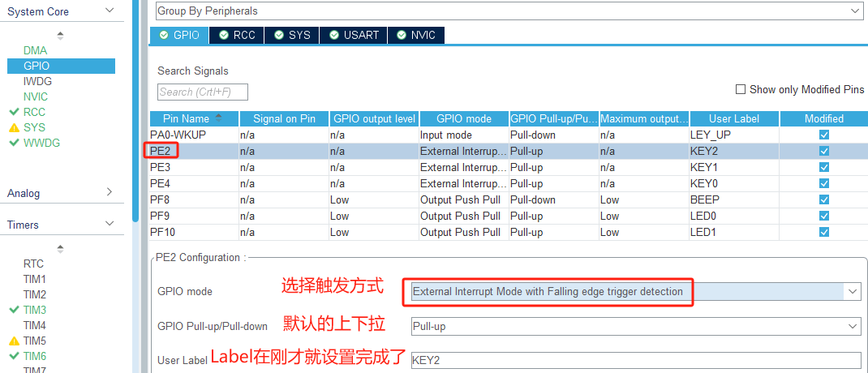This screenshot has width=868, height=373.
Task: Select TIM3 in Timers list
Action: (x=34, y=310)
